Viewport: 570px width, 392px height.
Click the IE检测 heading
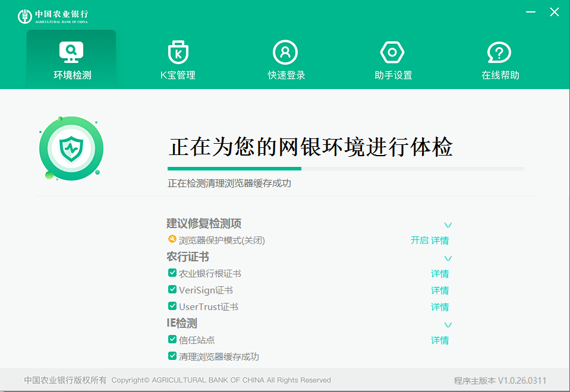click(x=182, y=323)
